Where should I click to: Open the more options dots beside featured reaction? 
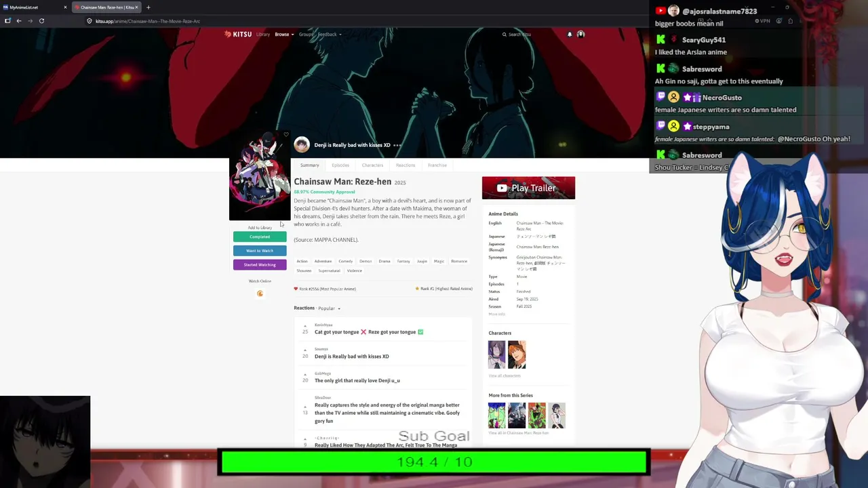(397, 145)
